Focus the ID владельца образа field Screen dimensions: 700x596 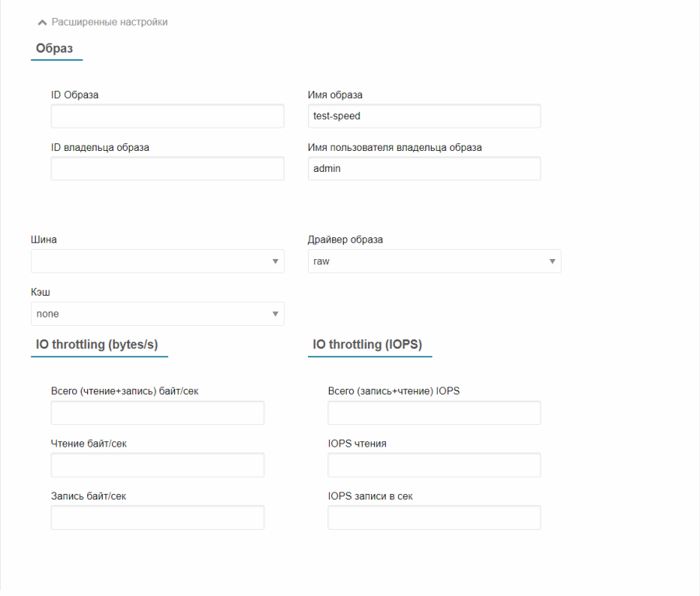click(x=167, y=168)
